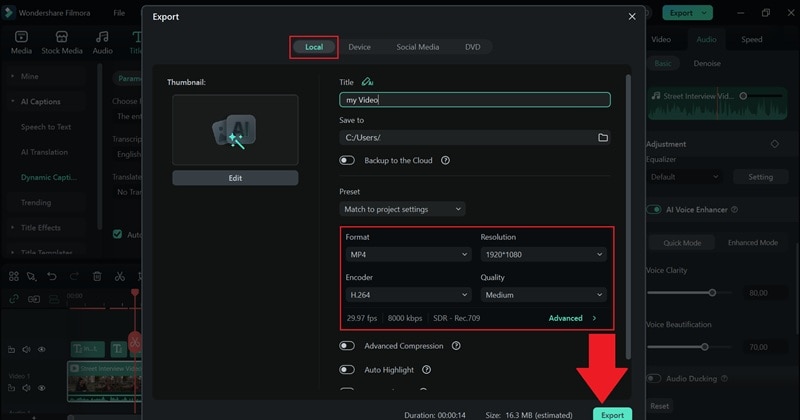Screen dimensions: 800x420
Task: Disable the AI Voice Enhancer switch
Action: (654, 209)
